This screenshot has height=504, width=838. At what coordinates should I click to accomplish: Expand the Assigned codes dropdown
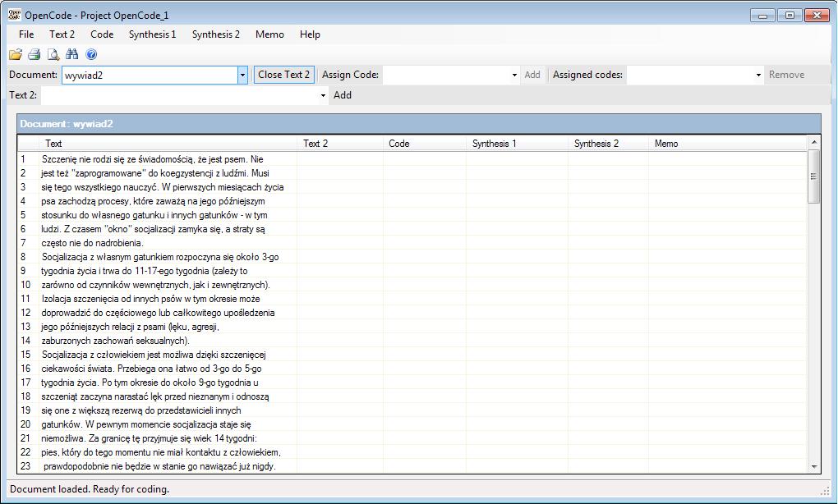[x=758, y=76]
